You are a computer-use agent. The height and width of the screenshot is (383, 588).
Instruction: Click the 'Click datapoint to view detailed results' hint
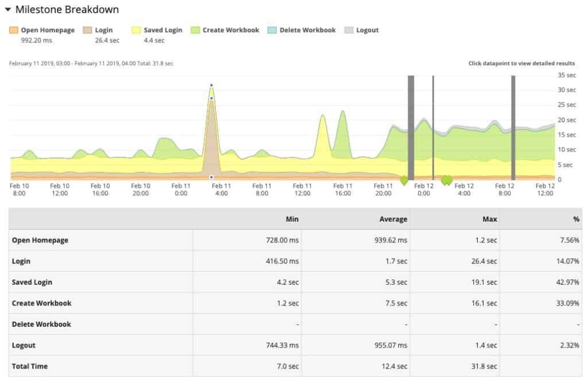[x=521, y=63]
